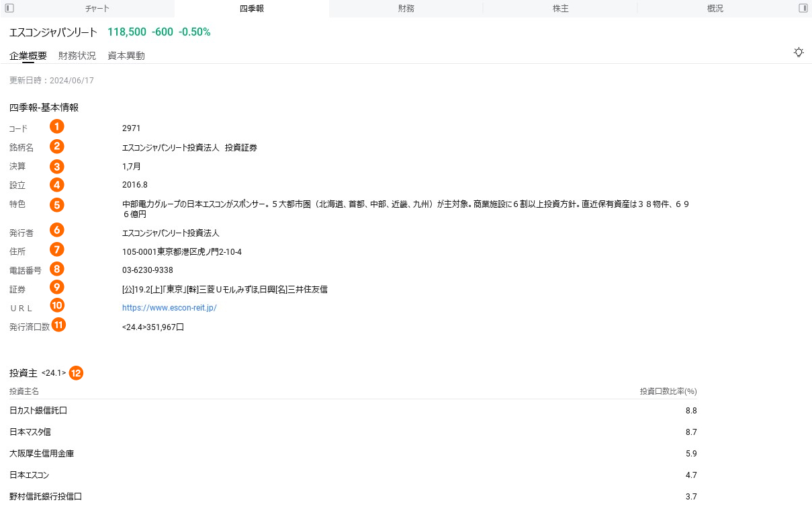Click the コード field label

[18, 128]
